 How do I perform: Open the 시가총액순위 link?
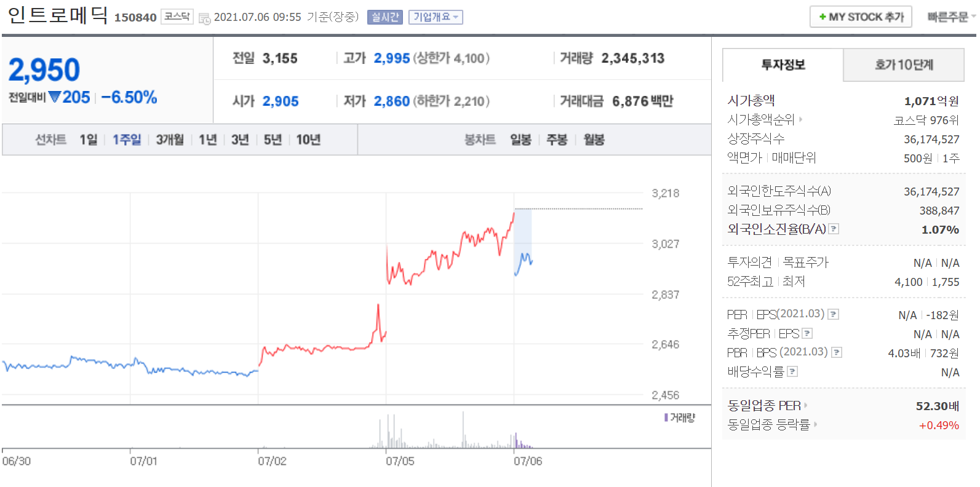click(x=761, y=120)
